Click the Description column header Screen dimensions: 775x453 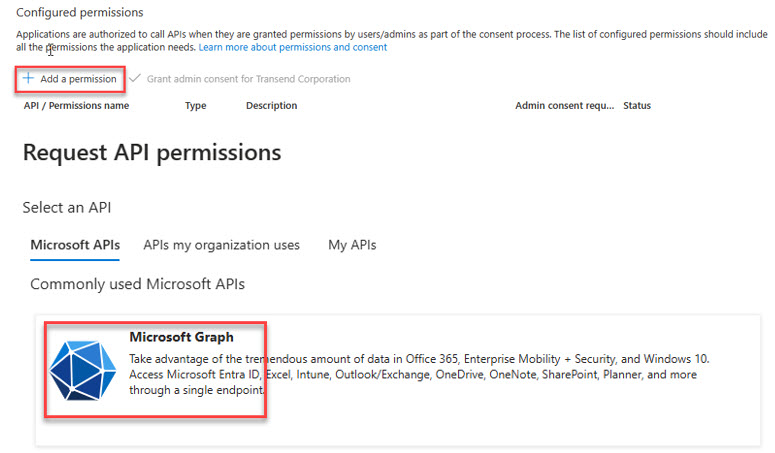271,106
